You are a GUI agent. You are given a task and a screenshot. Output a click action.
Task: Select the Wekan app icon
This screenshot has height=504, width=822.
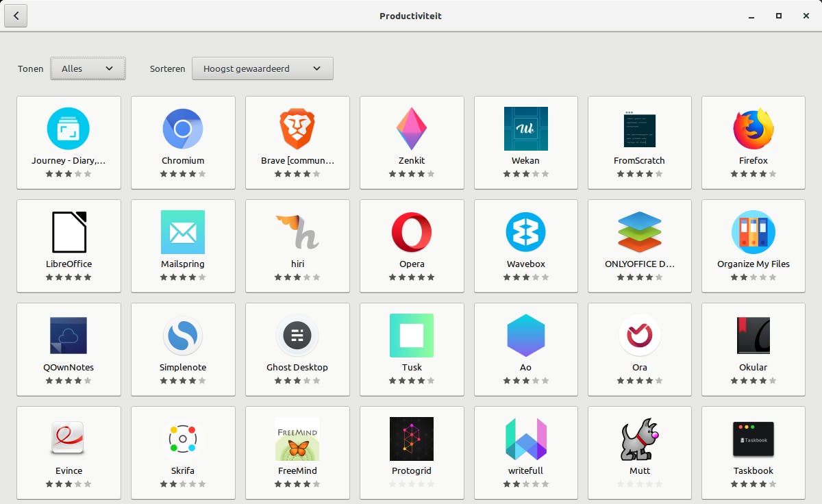tap(525, 129)
